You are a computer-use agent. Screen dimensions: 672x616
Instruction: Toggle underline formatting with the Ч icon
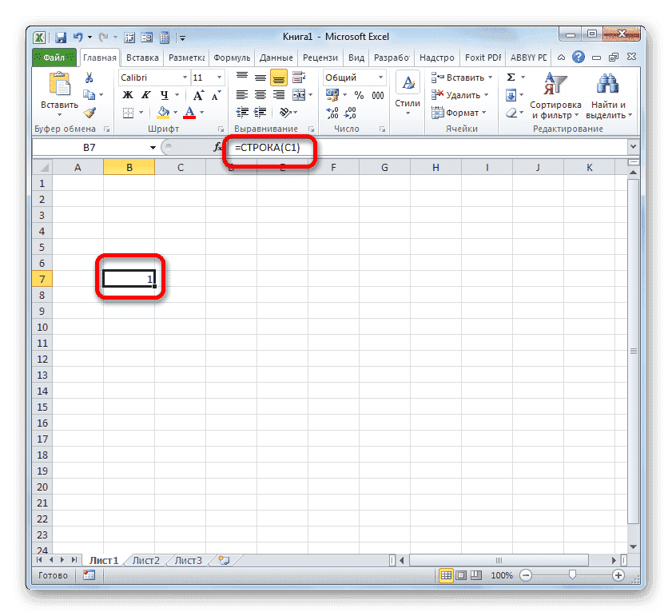click(164, 93)
